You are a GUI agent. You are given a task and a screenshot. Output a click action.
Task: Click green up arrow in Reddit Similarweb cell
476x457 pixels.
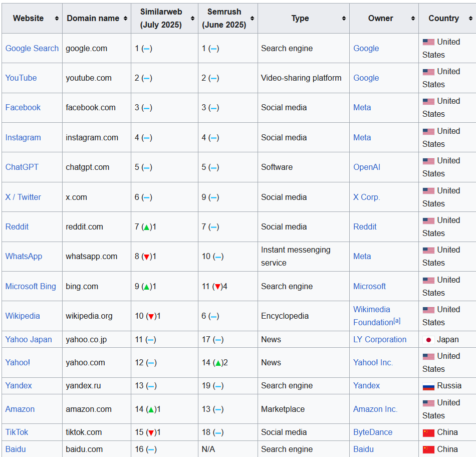click(x=147, y=227)
